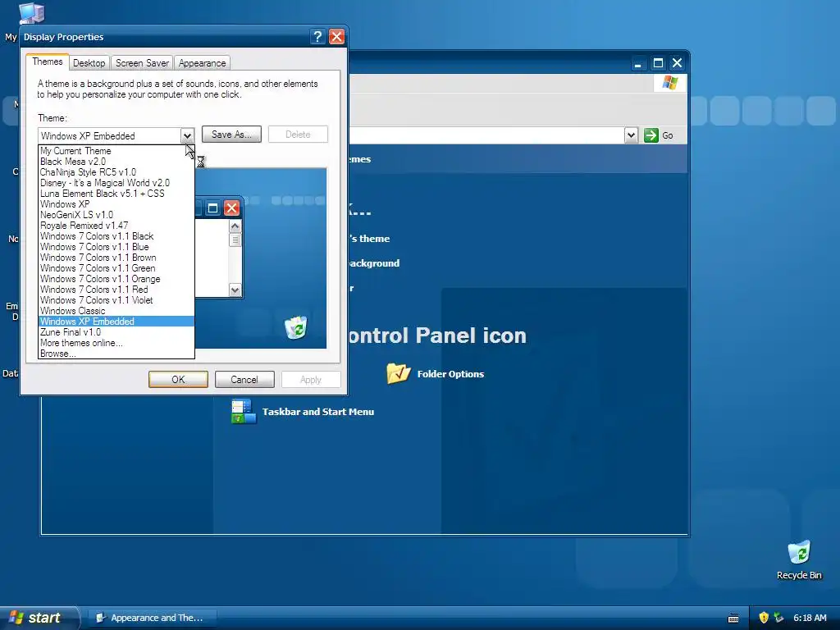Select Windows 7 Colors v1.1 Black
This screenshot has height=630, width=840.
pyautogui.click(x=116, y=236)
